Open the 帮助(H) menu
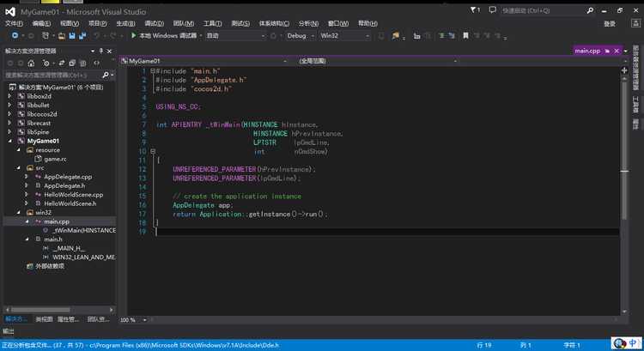 pyautogui.click(x=368, y=23)
